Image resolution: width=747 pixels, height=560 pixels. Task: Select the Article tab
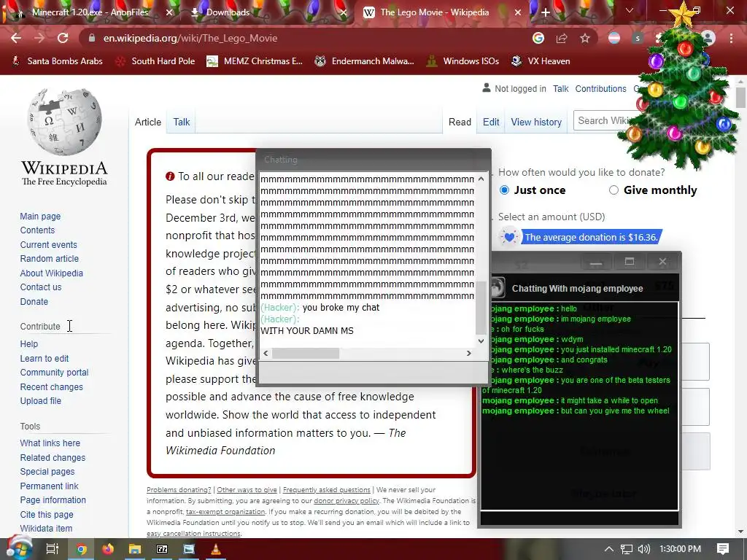pos(147,122)
